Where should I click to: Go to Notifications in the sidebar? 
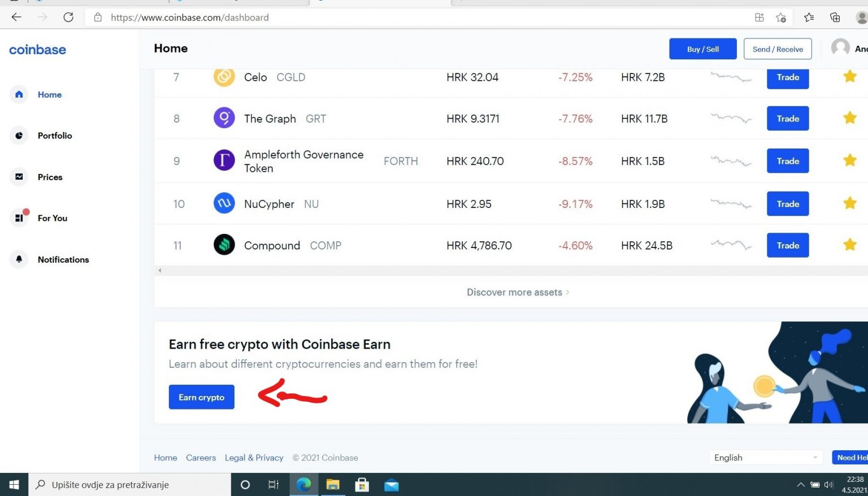pos(63,259)
